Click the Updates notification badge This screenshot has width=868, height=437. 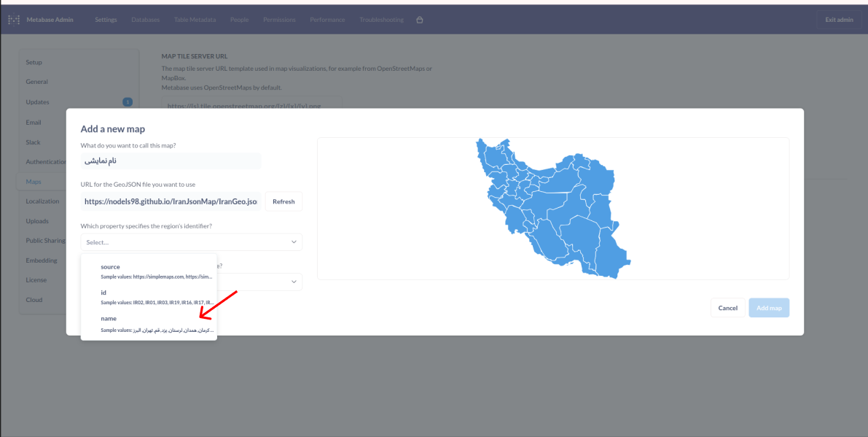(x=128, y=102)
